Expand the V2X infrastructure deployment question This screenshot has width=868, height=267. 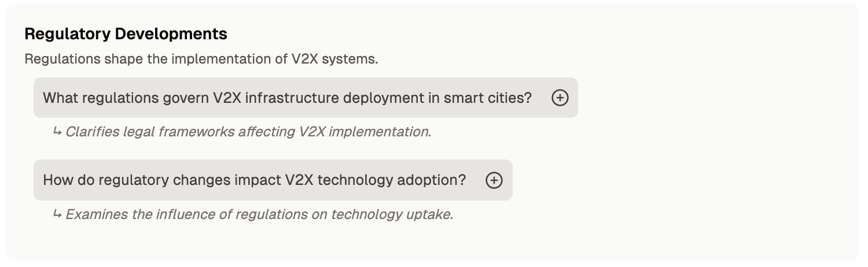(306, 98)
